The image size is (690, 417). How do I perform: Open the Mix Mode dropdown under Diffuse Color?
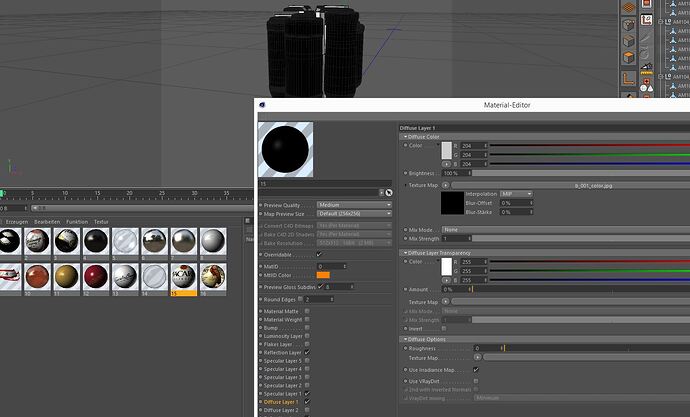(566, 230)
